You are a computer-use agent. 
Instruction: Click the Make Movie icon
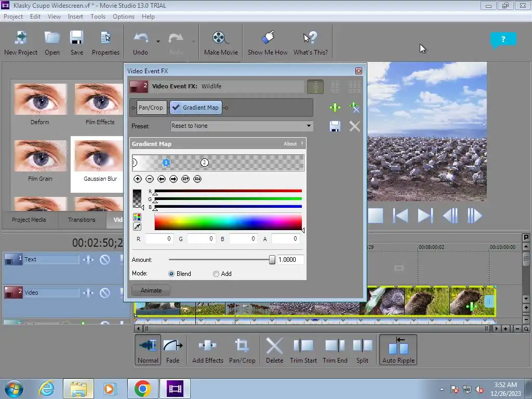(x=221, y=43)
